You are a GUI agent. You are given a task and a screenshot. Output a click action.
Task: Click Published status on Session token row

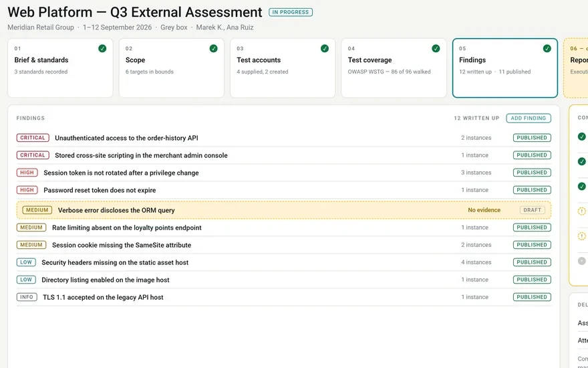coord(532,173)
